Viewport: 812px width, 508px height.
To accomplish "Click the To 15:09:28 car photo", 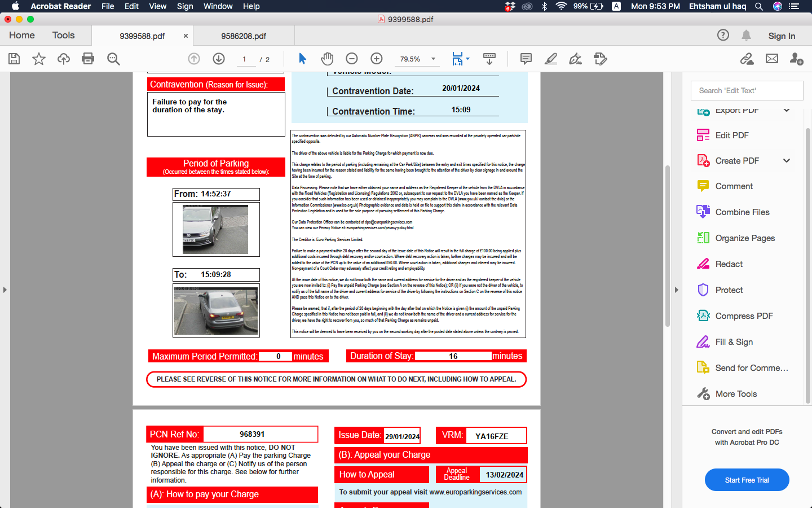I will [x=215, y=310].
